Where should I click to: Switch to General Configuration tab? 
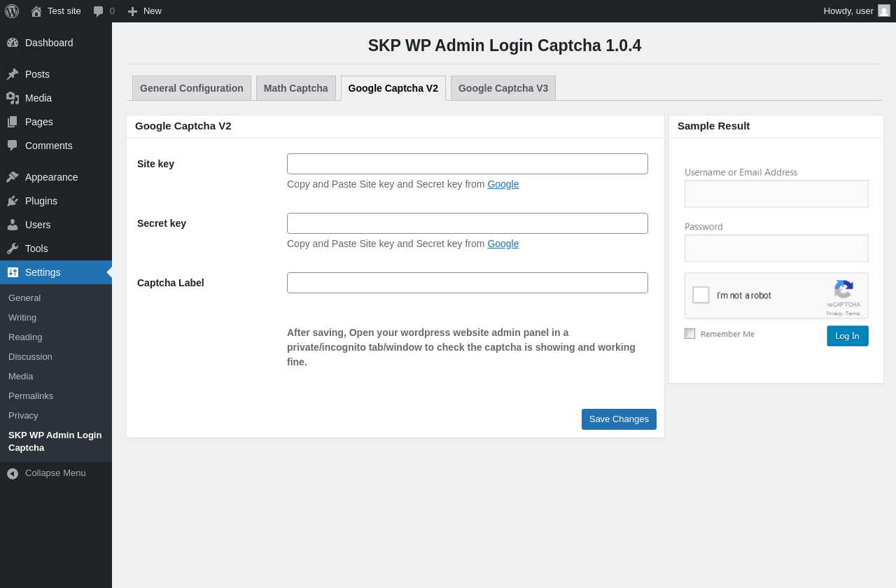click(x=192, y=88)
